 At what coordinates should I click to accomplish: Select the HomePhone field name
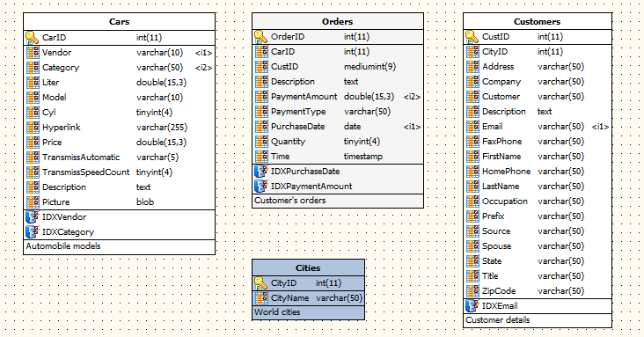coord(506,172)
